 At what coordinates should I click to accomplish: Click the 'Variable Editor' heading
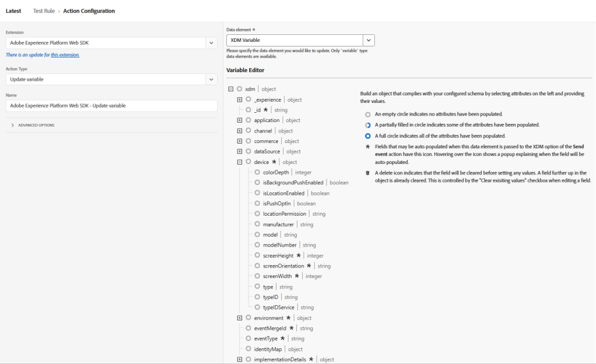[245, 70]
